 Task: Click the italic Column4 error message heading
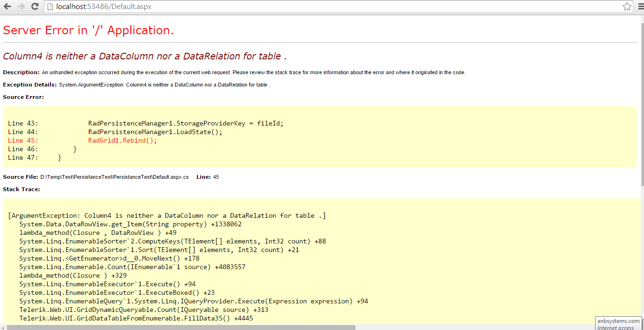[x=145, y=56]
